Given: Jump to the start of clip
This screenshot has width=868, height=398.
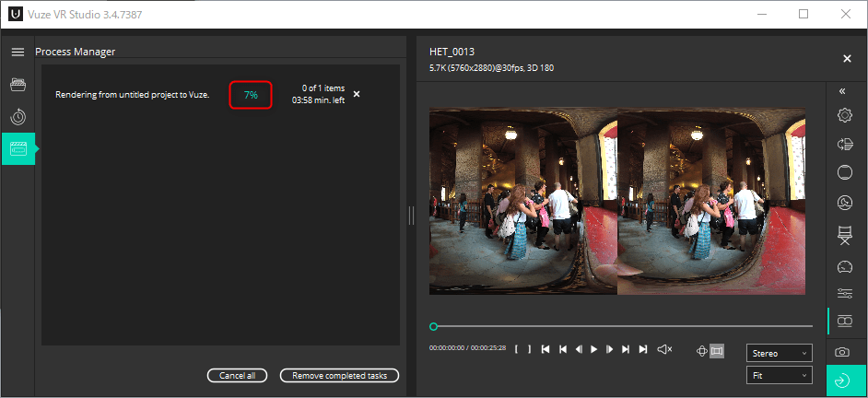Looking at the screenshot, I should coord(545,349).
